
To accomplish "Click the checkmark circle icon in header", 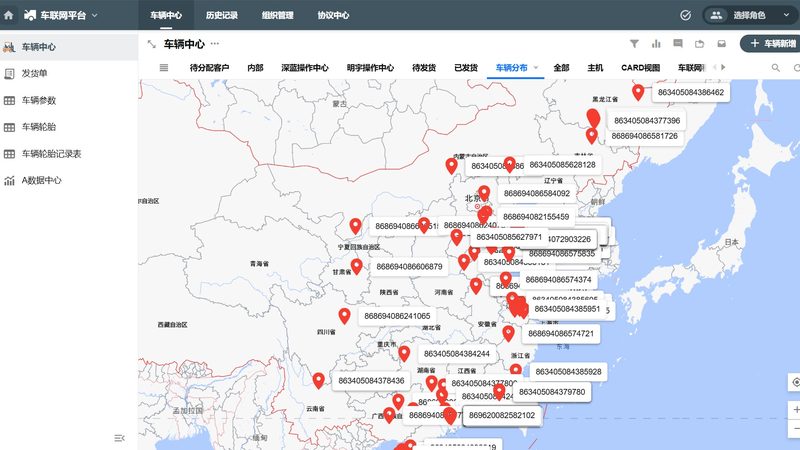I will pos(685,15).
